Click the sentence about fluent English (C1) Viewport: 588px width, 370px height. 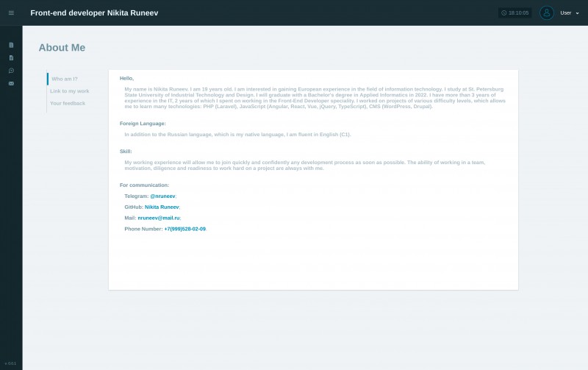tap(237, 135)
